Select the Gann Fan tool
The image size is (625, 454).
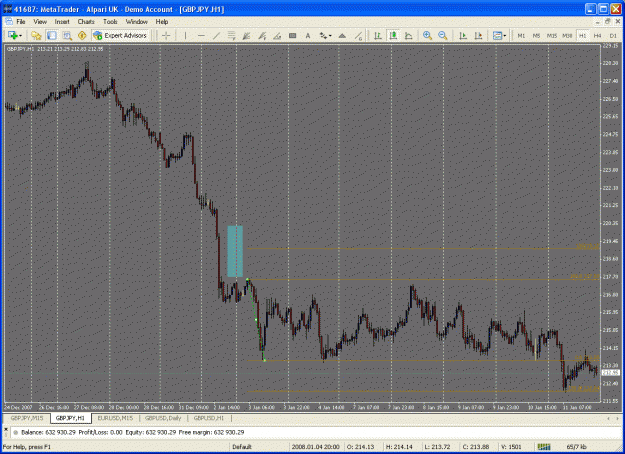point(246,35)
